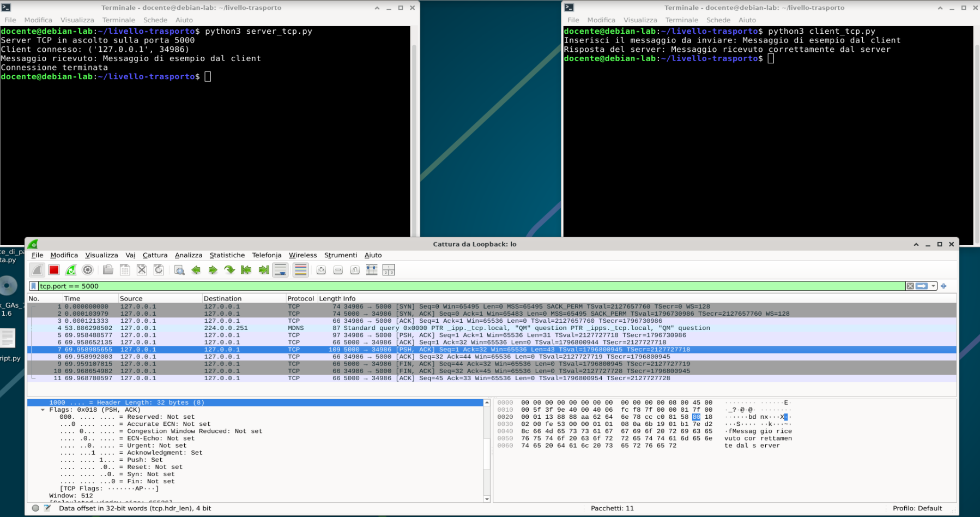Open Schede menu in left terminal window
Image resolution: width=980 pixels, height=517 pixels.
click(x=155, y=20)
